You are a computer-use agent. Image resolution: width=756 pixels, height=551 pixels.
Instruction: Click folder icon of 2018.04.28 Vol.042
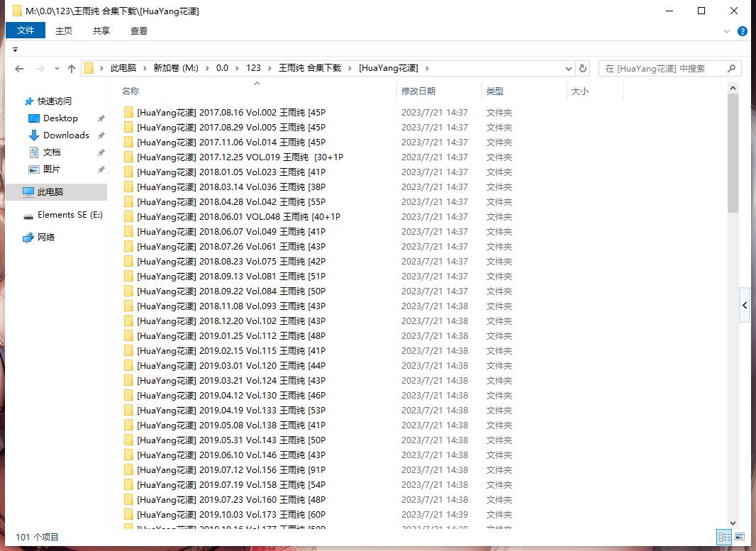(x=129, y=202)
